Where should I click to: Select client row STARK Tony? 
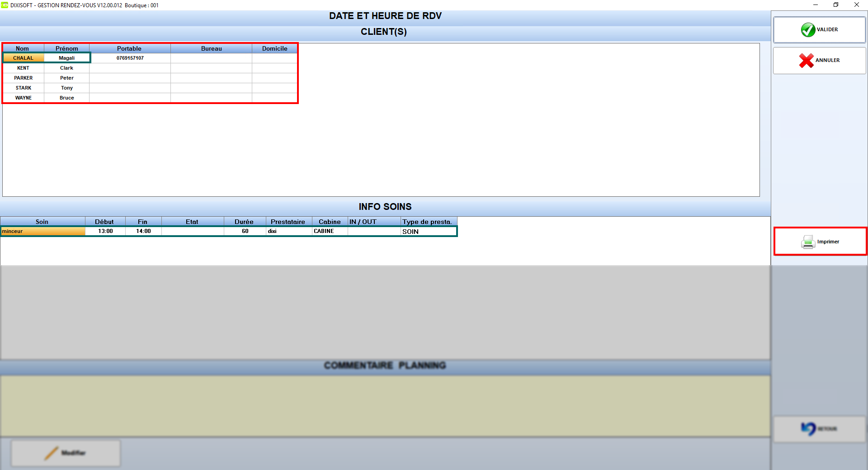150,88
